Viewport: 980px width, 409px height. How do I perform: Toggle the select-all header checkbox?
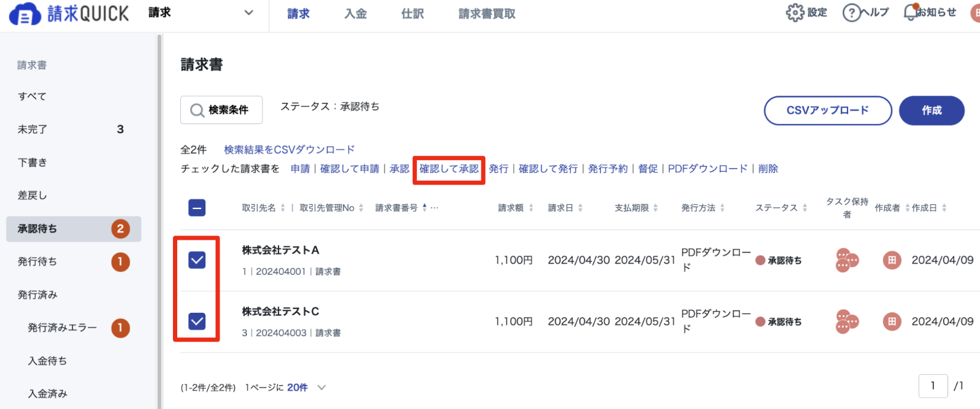197,208
